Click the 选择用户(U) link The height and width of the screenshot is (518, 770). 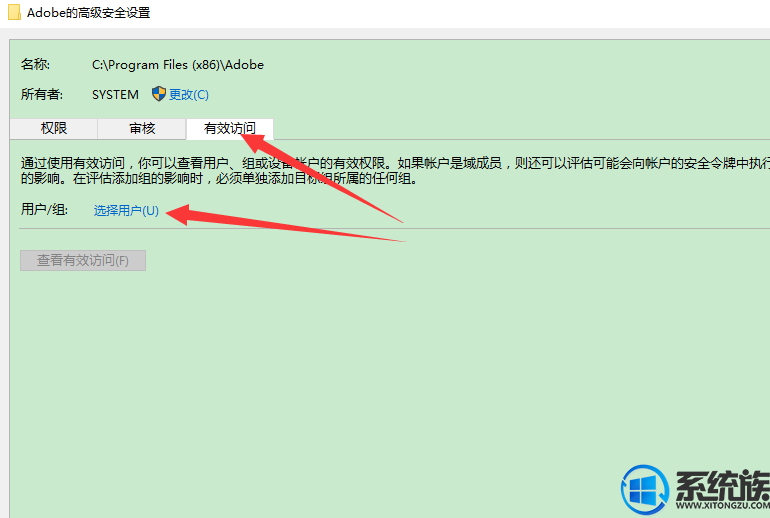[126, 211]
